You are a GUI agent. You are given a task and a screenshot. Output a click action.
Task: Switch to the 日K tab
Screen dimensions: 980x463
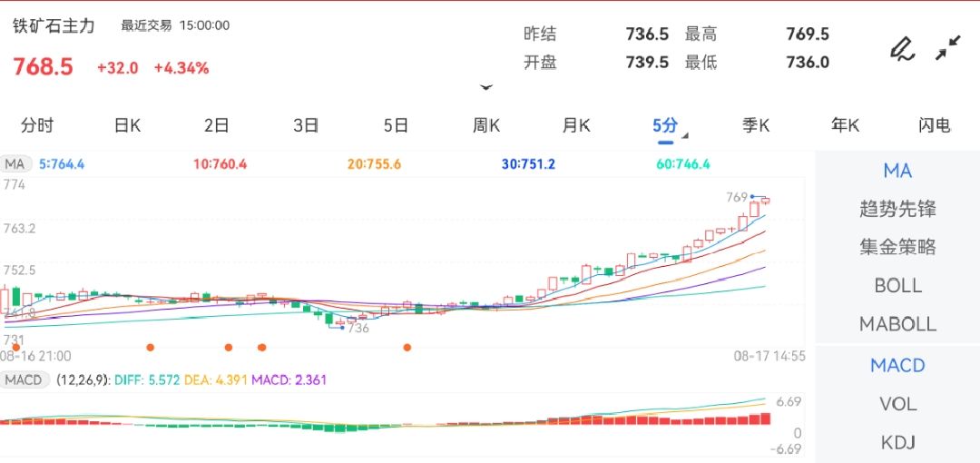pos(128,126)
